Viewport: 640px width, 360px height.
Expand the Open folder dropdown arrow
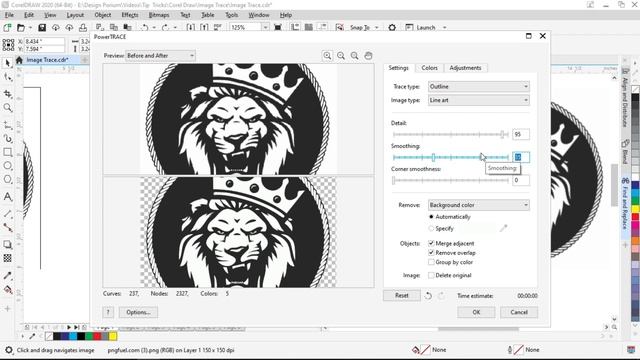click(30, 27)
